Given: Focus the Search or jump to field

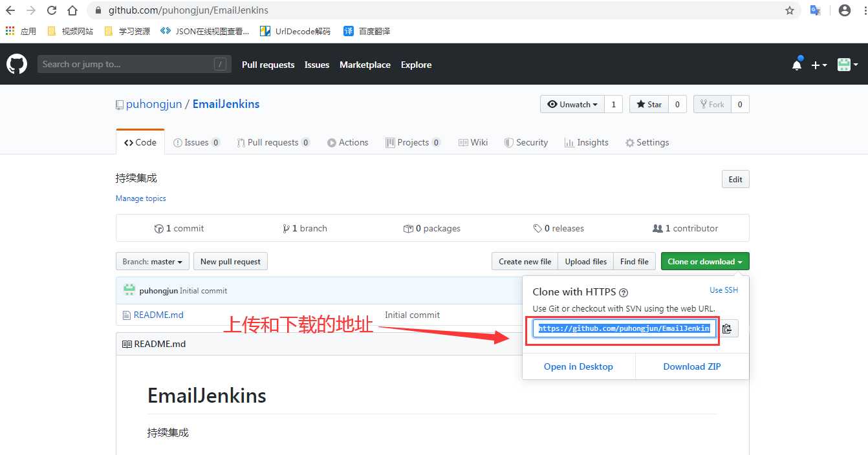Looking at the screenshot, I should click(x=135, y=64).
